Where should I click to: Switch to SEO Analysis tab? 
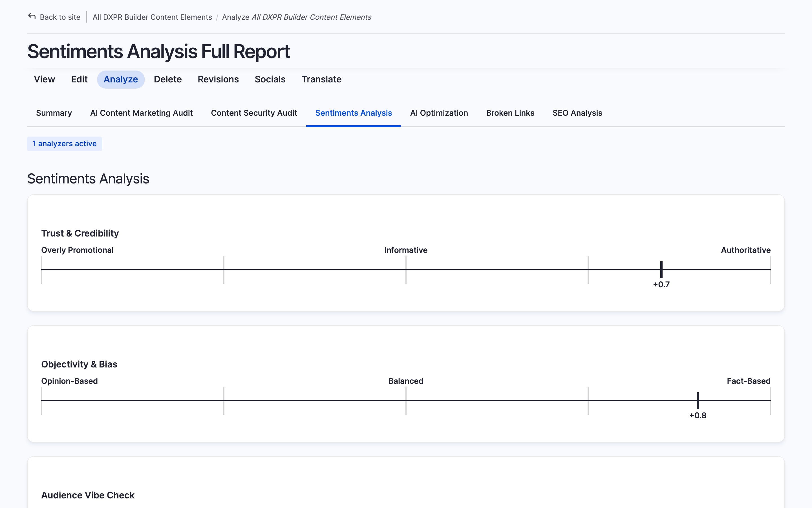point(577,113)
